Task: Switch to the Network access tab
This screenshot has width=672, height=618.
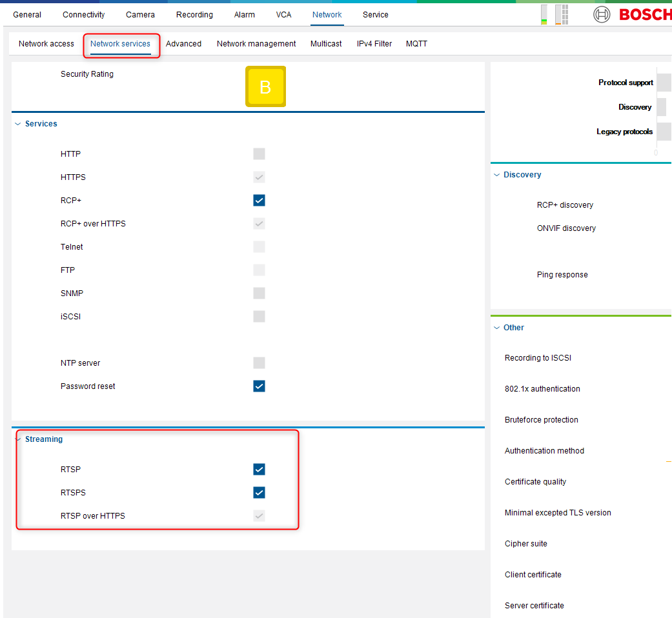Action: click(46, 44)
